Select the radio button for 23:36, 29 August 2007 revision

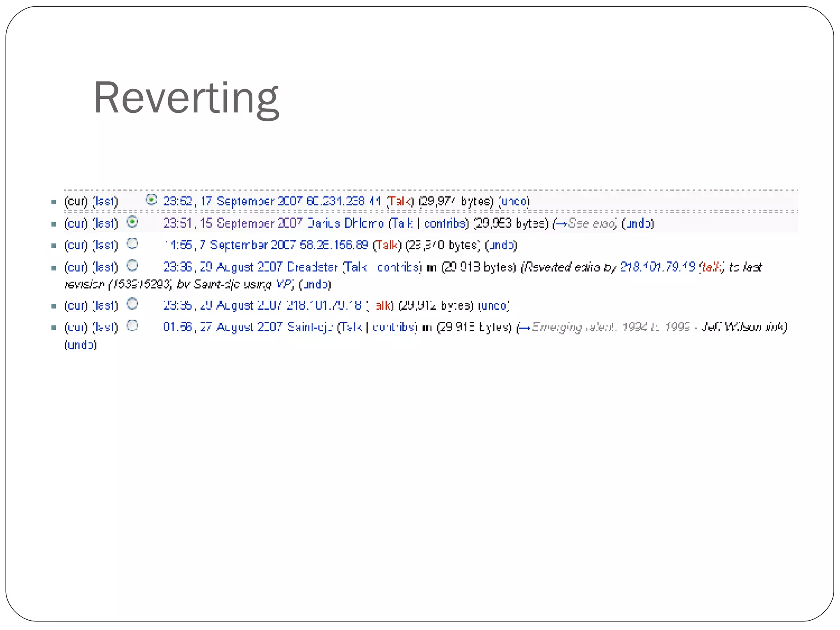[x=132, y=266]
